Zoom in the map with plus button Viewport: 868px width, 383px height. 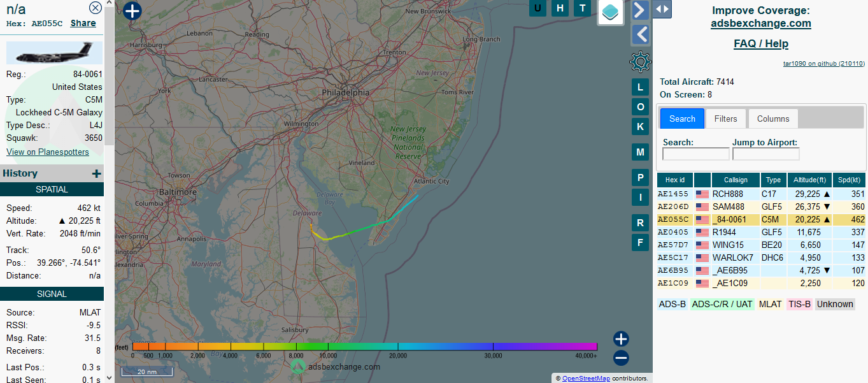pos(621,339)
